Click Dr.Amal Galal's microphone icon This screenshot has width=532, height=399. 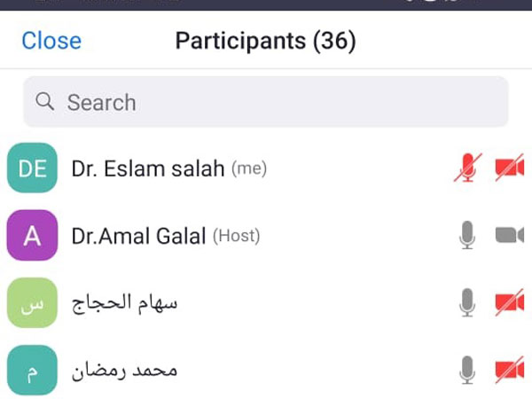tap(467, 235)
